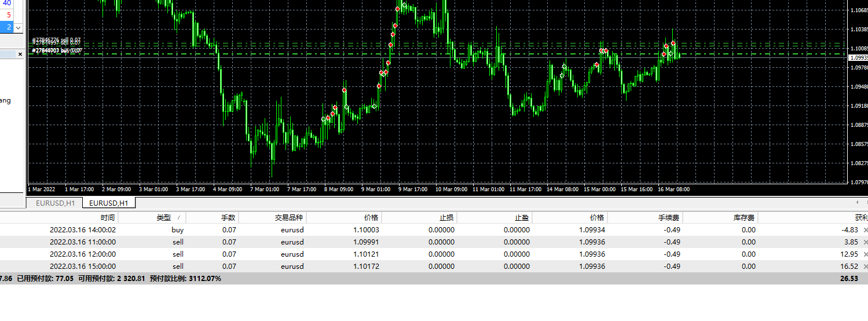Screen dimensions: 868x321
Task: Click the #27846776 sell 0.07 order label
Action: click(x=56, y=40)
